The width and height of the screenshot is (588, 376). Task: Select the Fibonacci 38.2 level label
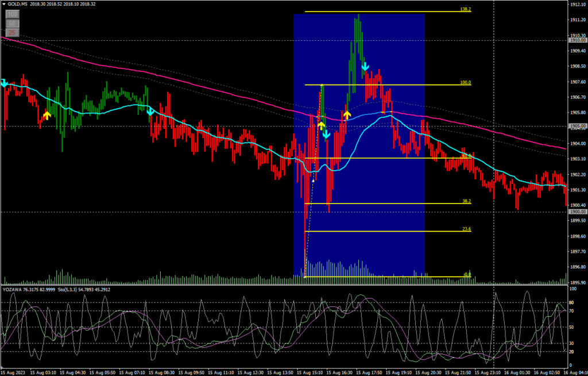click(x=466, y=201)
